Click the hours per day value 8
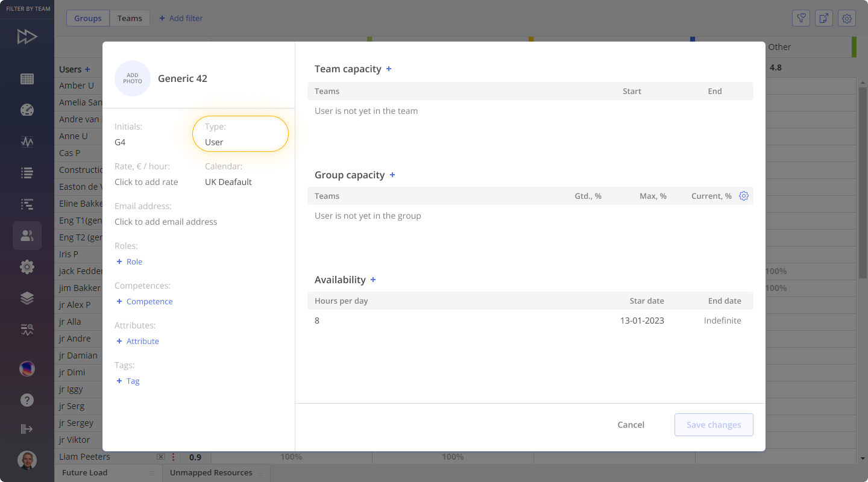The height and width of the screenshot is (482, 868). [317, 321]
